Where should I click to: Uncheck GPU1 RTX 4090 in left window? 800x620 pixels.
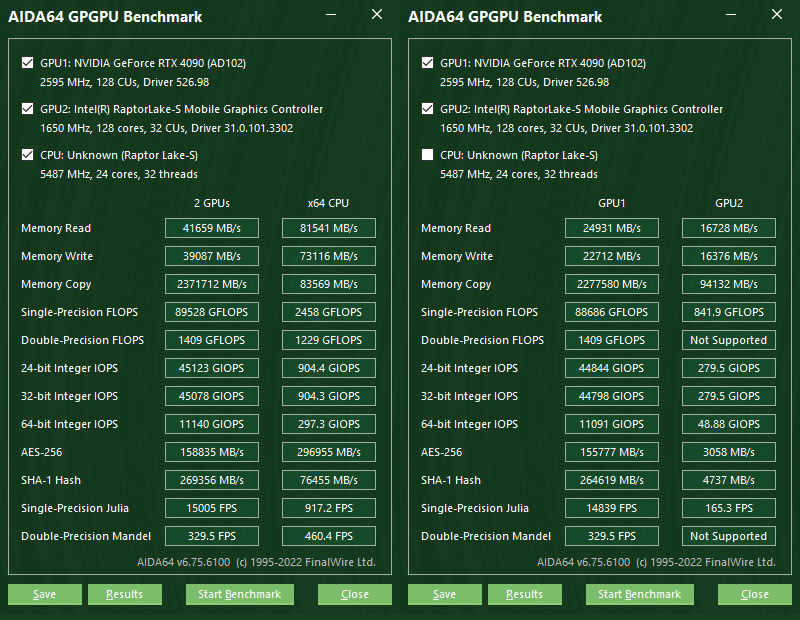(x=28, y=63)
